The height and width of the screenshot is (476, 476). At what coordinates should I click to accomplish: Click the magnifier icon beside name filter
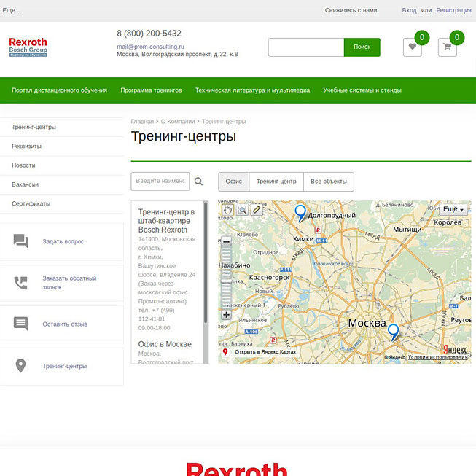pos(198,182)
